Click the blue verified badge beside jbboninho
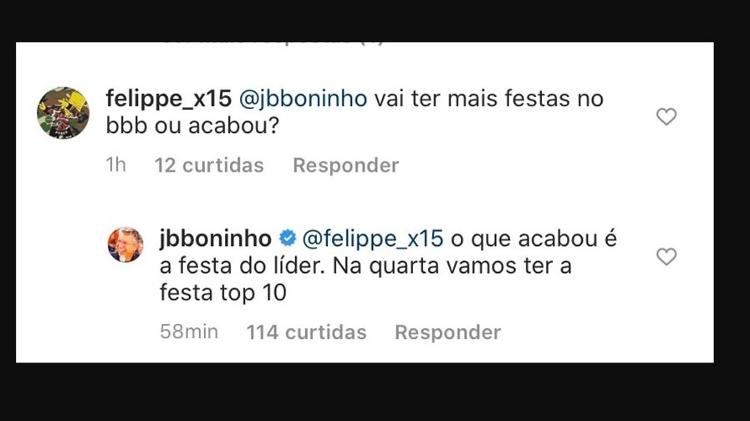 285,239
